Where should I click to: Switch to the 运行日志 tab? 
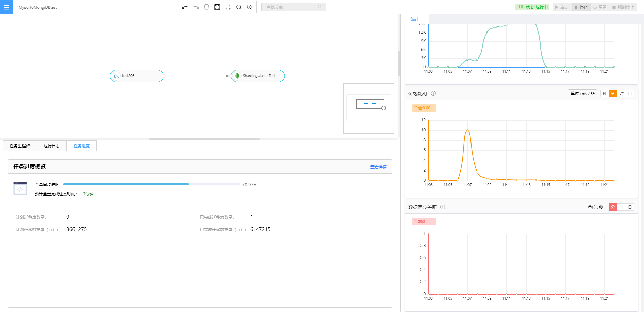pos(52,146)
